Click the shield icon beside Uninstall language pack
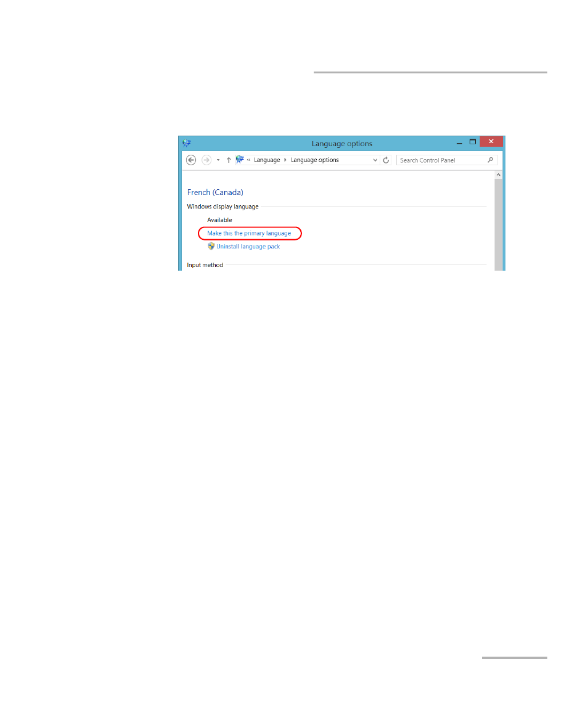This screenshot has width=588, height=714. click(211, 246)
